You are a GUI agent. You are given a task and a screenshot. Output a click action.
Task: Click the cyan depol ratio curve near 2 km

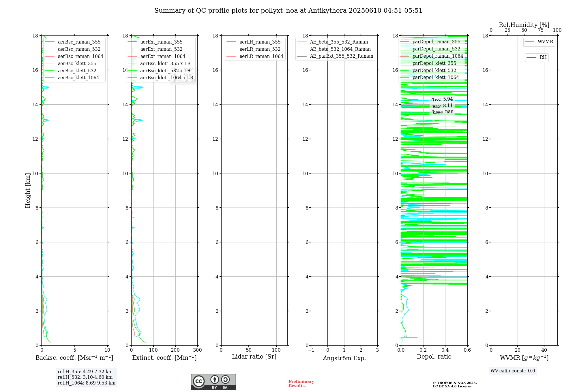(408, 311)
